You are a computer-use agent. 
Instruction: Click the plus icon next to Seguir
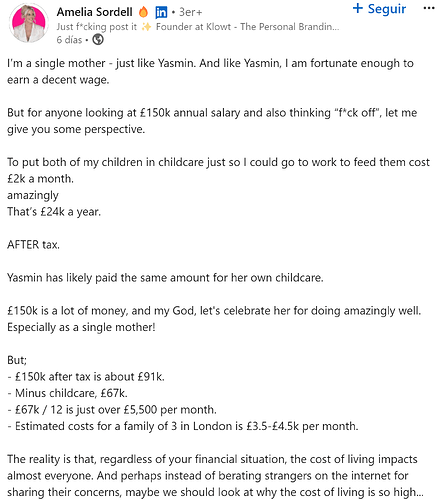[x=358, y=8]
